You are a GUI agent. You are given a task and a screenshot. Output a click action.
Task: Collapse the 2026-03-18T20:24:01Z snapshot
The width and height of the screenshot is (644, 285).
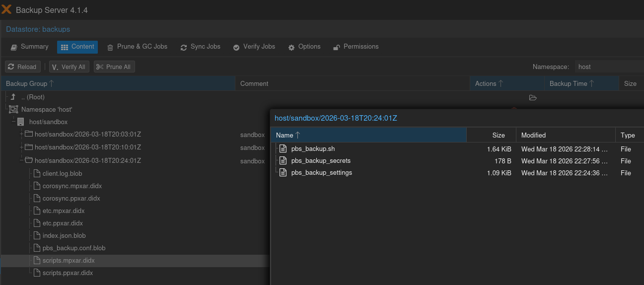pyautogui.click(x=21, y=160)
